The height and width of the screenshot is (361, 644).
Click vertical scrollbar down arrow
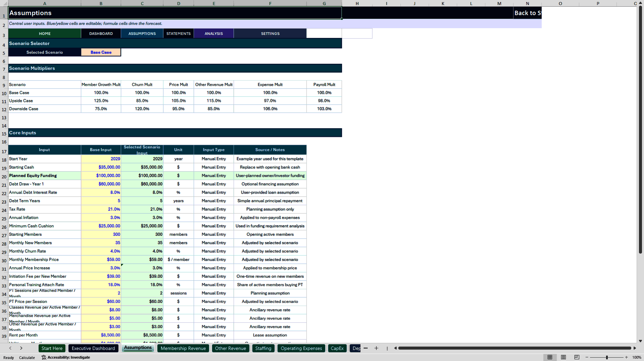(x=640, y=341)
